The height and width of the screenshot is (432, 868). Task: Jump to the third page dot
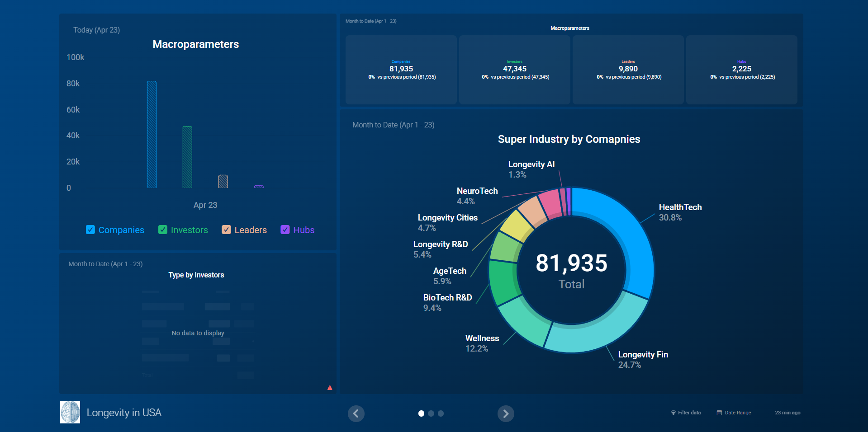[x=441, y=413]
